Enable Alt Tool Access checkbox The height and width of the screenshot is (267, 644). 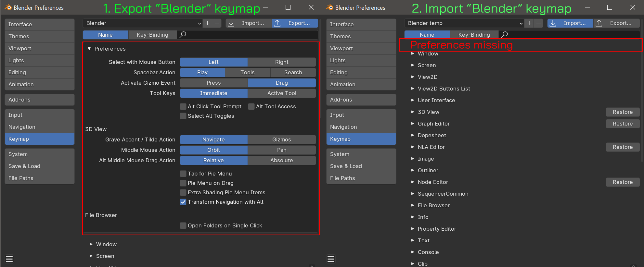tap(251, 106)
